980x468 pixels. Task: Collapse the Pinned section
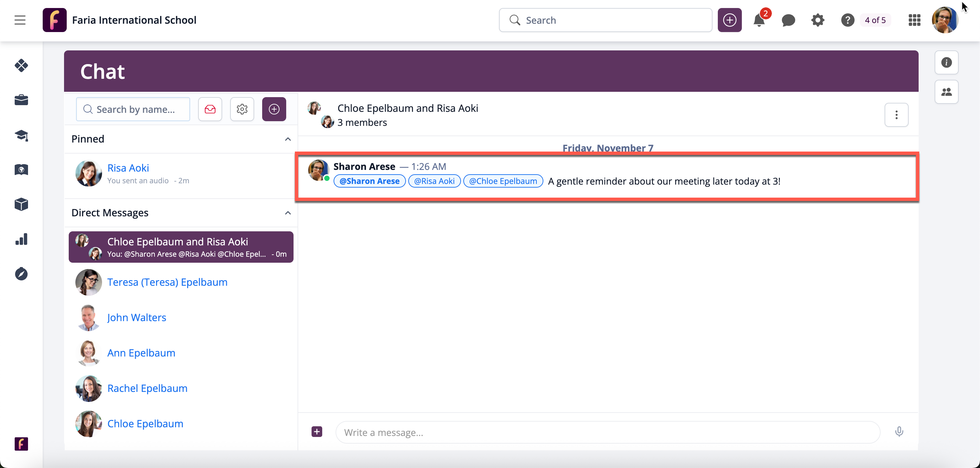[288, 139]
